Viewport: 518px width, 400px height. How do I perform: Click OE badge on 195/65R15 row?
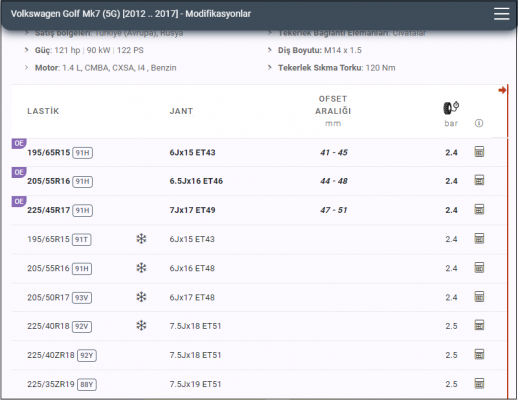[x=19, y=143]
